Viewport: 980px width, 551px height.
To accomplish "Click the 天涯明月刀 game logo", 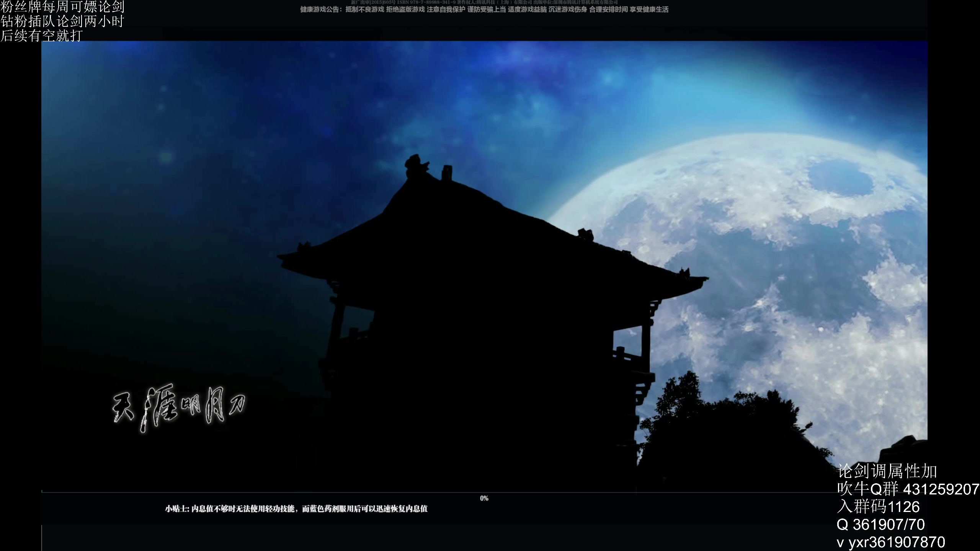I will pyautogui.click(x=178, y=409).
